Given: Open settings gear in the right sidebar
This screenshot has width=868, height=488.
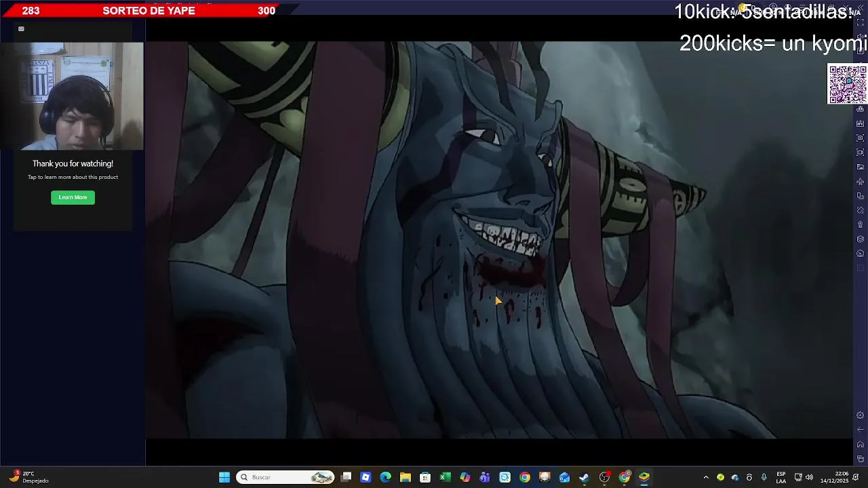Looking at the screenshot, I should 861,415.
